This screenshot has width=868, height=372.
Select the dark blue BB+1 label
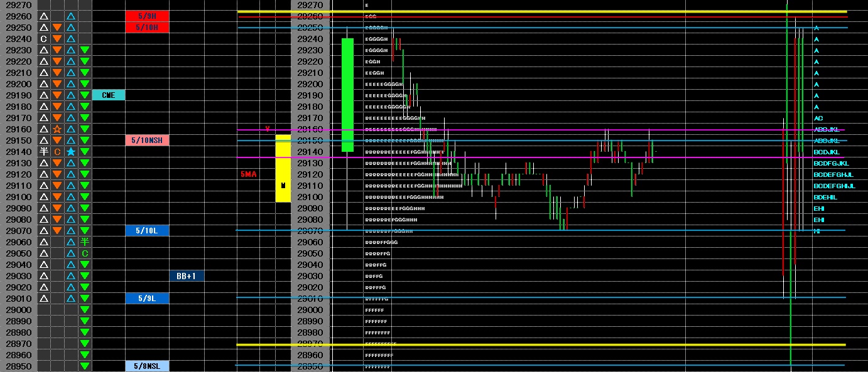[x=187, y=276]
